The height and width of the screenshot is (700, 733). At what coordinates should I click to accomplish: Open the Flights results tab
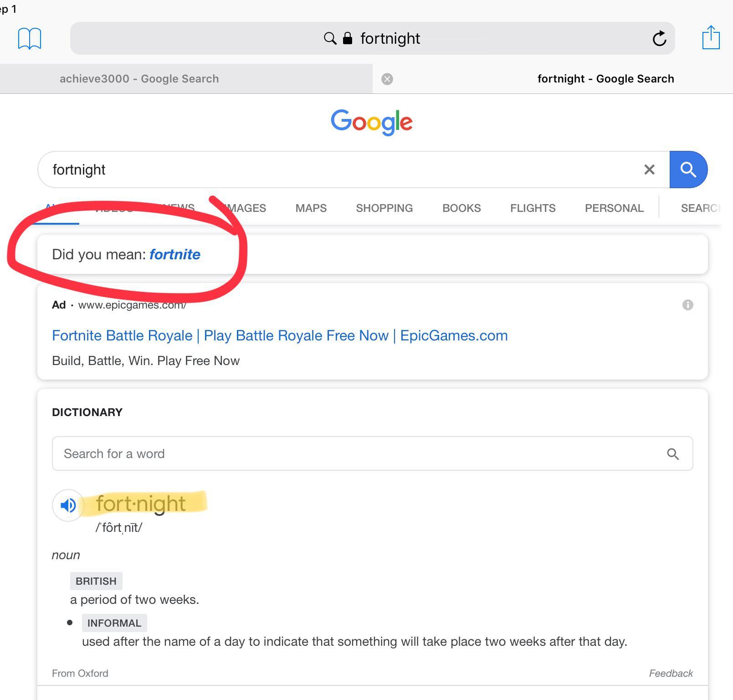(533, 208)
